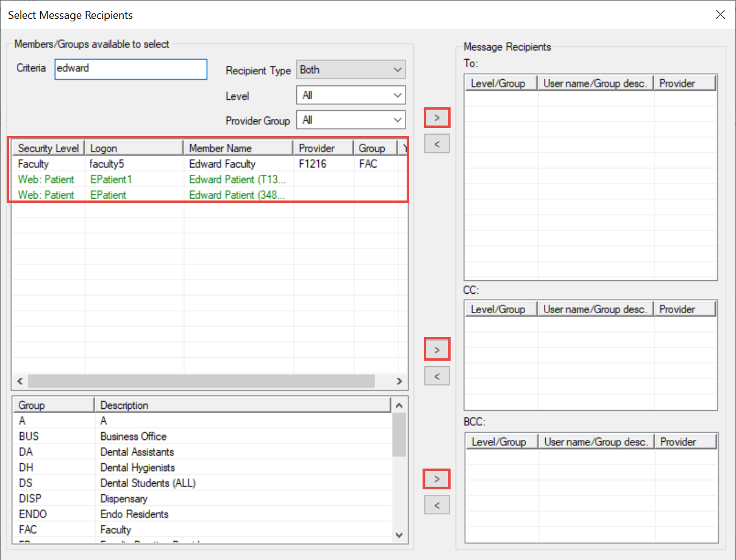Screen dimensions: 736x560
Task: Remove recipient from the BCC list
Action: click(x=437, y=505)
